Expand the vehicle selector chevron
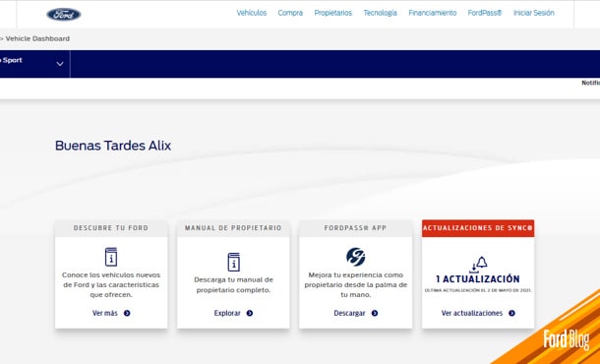 pos(60,64)
